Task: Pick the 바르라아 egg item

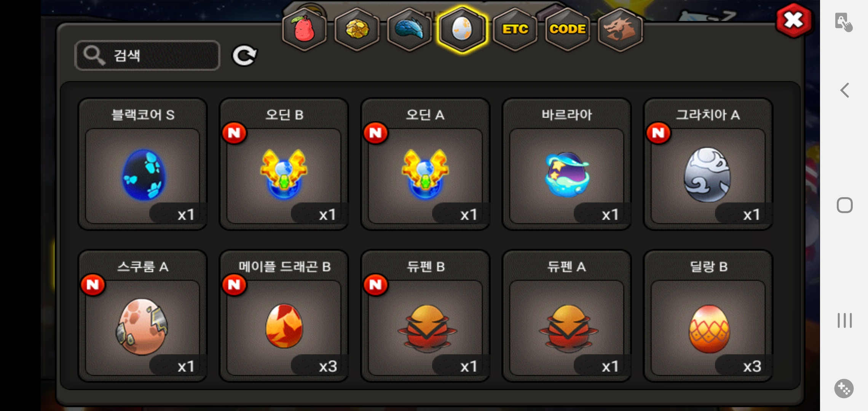Action: pos(567,164)
